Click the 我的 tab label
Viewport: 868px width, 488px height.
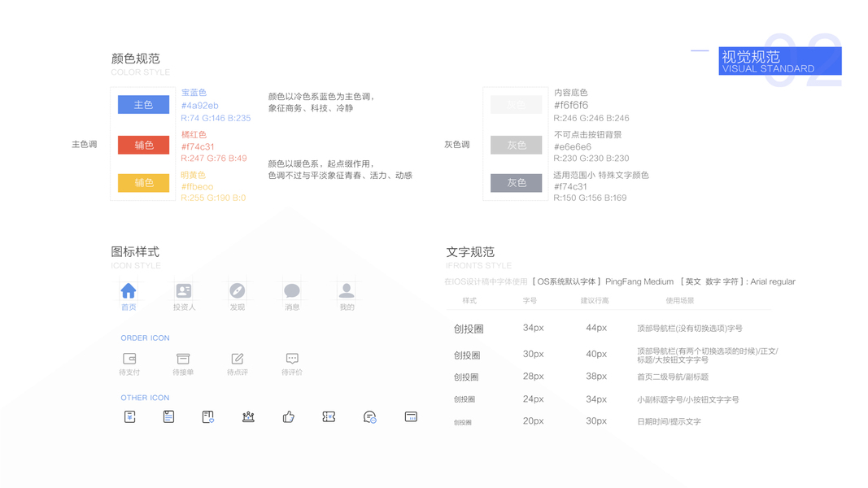[347, 307]
